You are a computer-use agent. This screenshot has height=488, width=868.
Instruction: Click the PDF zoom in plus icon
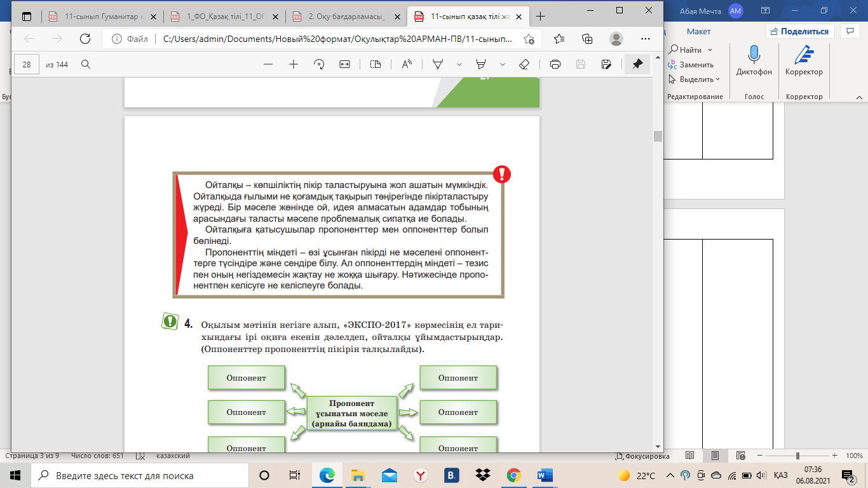pos(294,64)
